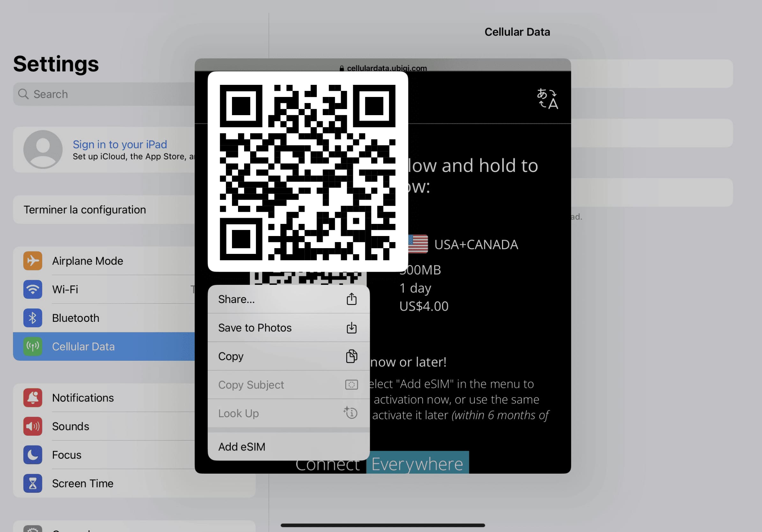The image size is (762, 532).
Task: Tap the enlarged QR code preview
Action: click(x=308, y=172)
